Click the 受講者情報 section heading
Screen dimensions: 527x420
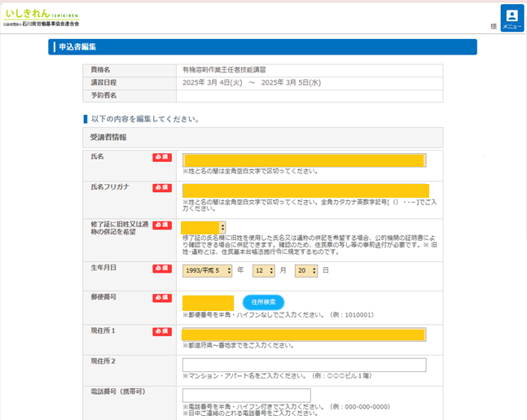[108, 137]
